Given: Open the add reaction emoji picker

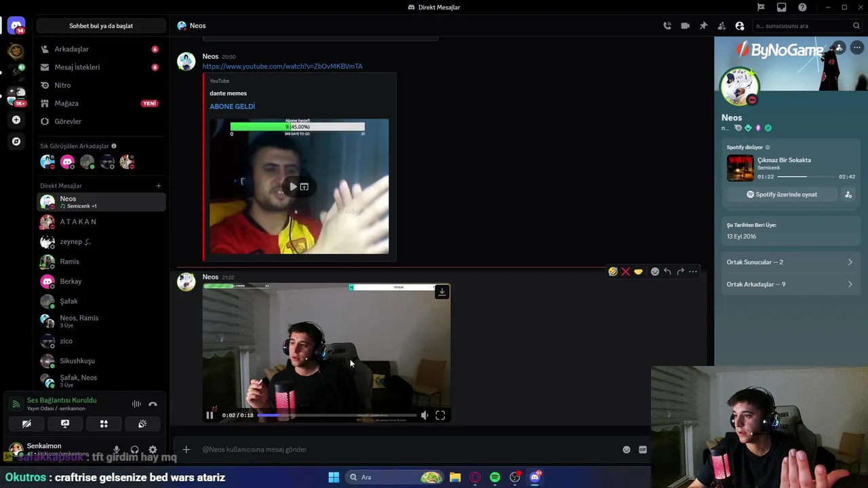Looking at the screenshot, I should pos(655,271).
